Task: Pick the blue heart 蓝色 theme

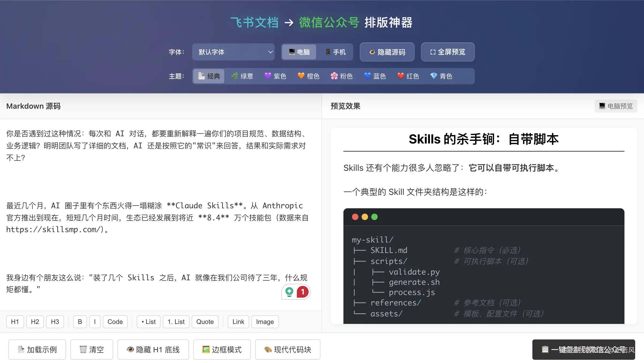Action: pyautogui.click(x=375, y=76)
